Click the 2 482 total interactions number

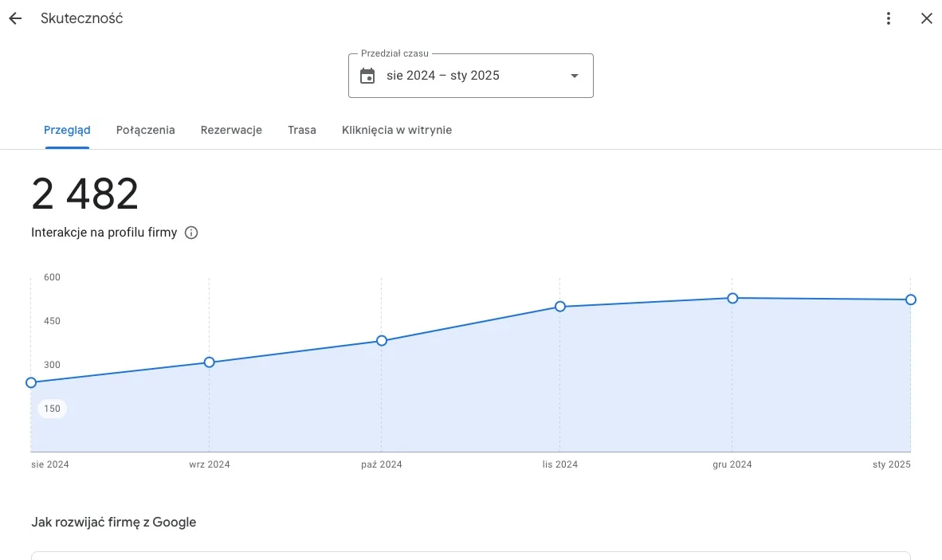pyautogui.click(x=85, y=194)
